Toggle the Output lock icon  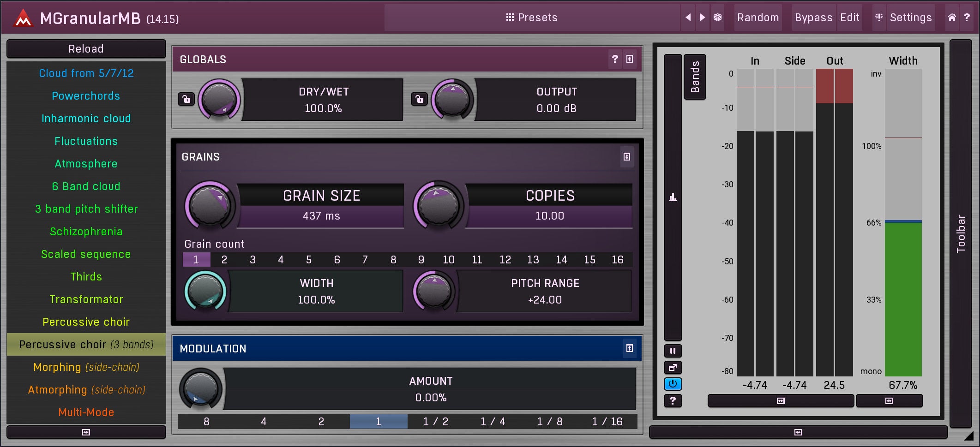(419, 99)
